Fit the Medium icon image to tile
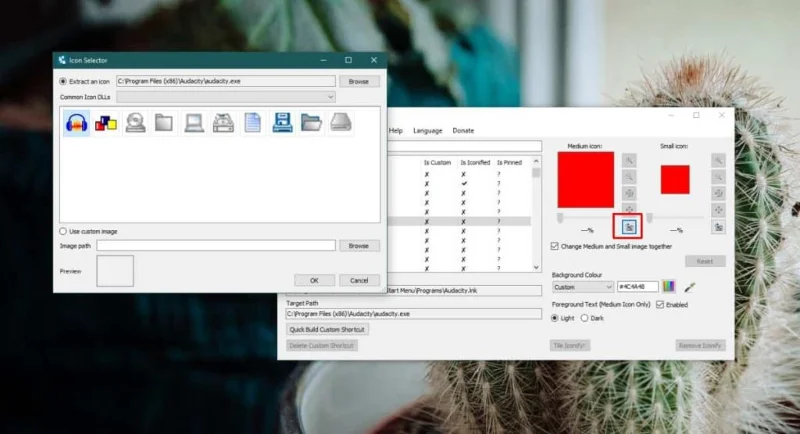 [x=629, y=194]
